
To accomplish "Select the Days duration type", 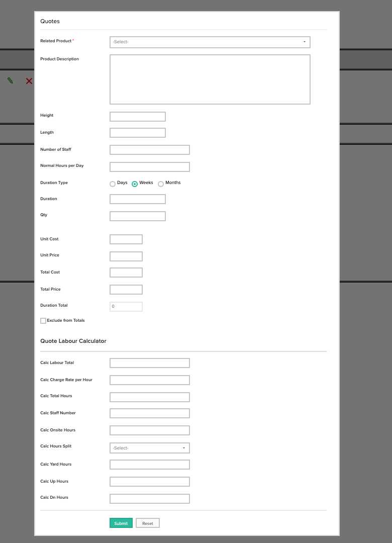I will click(x=113, y=184).
